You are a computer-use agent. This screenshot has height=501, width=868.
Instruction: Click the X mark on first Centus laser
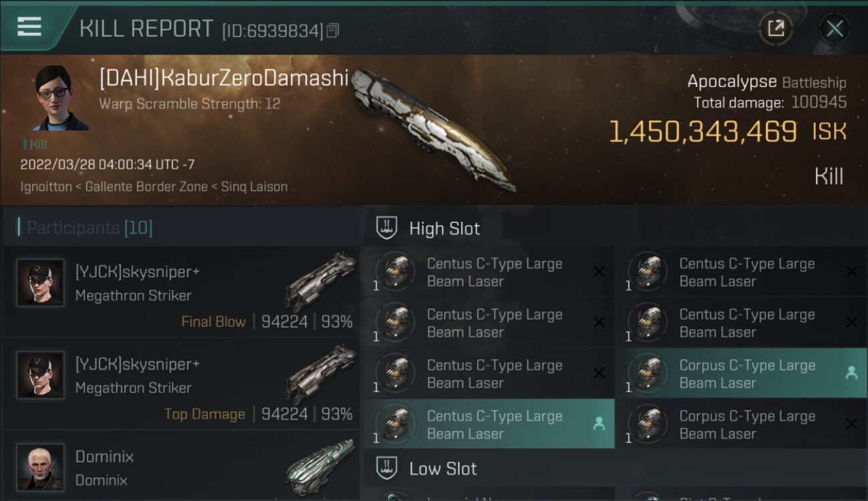coord(599,271)
